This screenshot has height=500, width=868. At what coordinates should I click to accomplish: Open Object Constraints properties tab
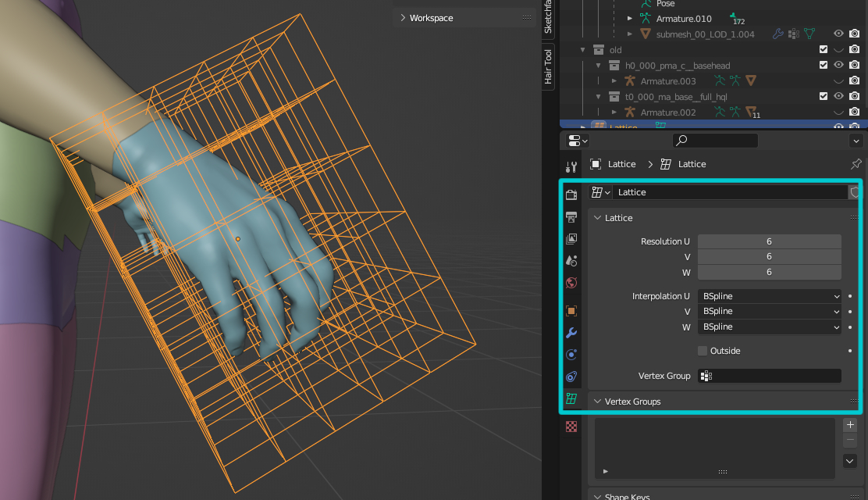point(571,377)
